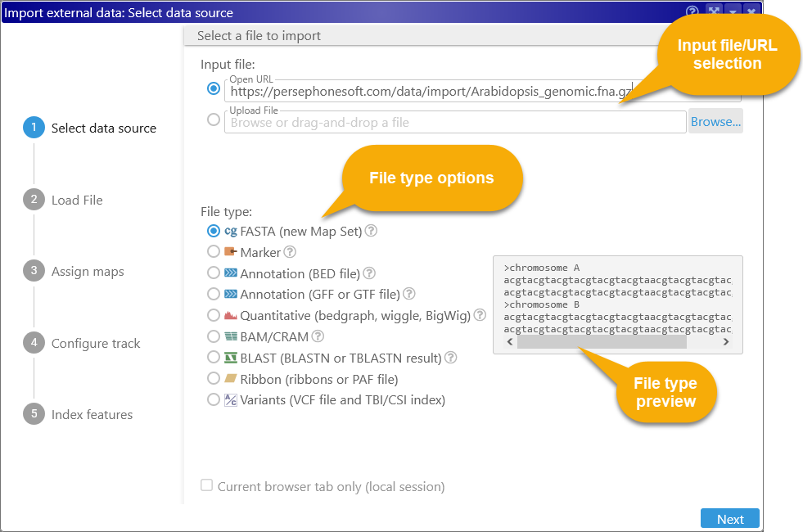Click help icon beside BLAST option
Screen dimensions: 803x532
coord(450,358)
